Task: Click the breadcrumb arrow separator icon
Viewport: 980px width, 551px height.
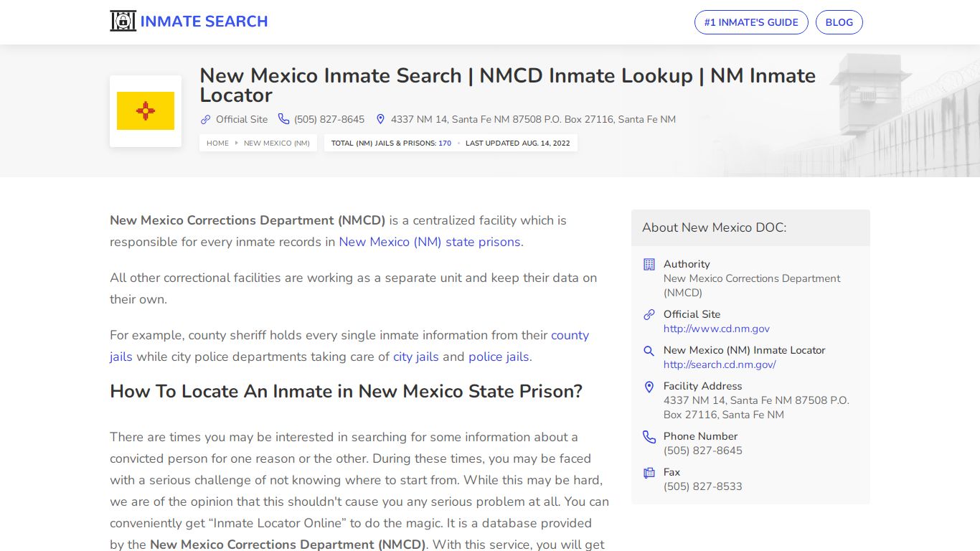Action: pos(237,143)
